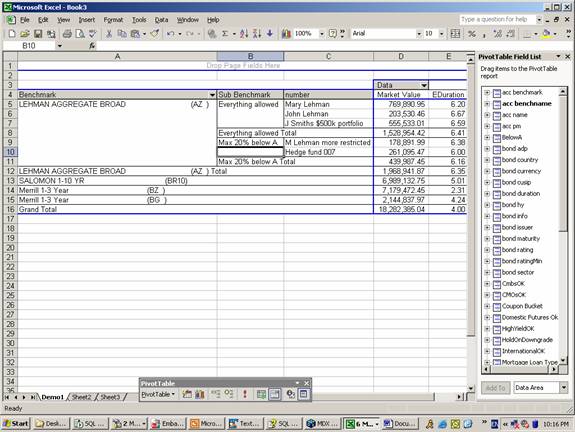Click Chart Wizard icon in PivotTable toolbar
Viewport: 575px width, 432px height.
pos(200,394)
